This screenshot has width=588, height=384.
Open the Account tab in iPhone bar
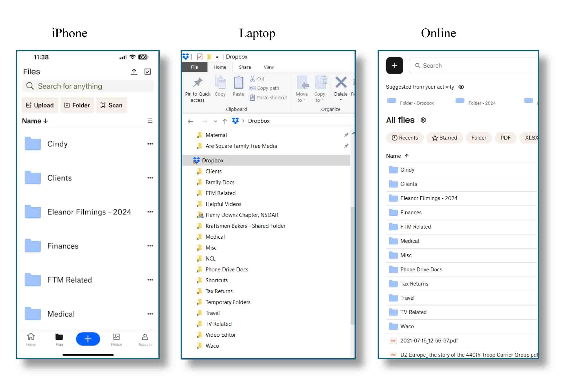point(145,339)
